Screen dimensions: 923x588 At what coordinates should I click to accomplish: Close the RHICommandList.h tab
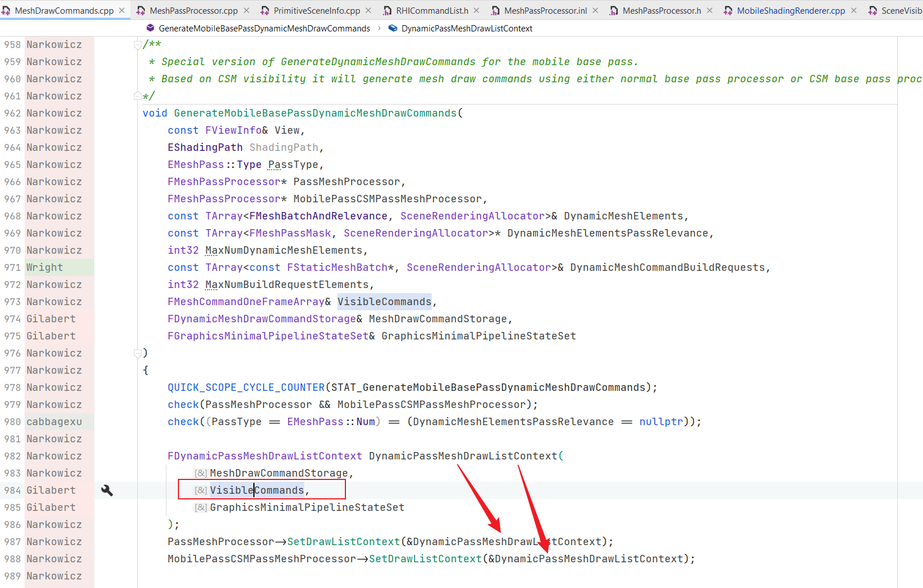[476, 11]
